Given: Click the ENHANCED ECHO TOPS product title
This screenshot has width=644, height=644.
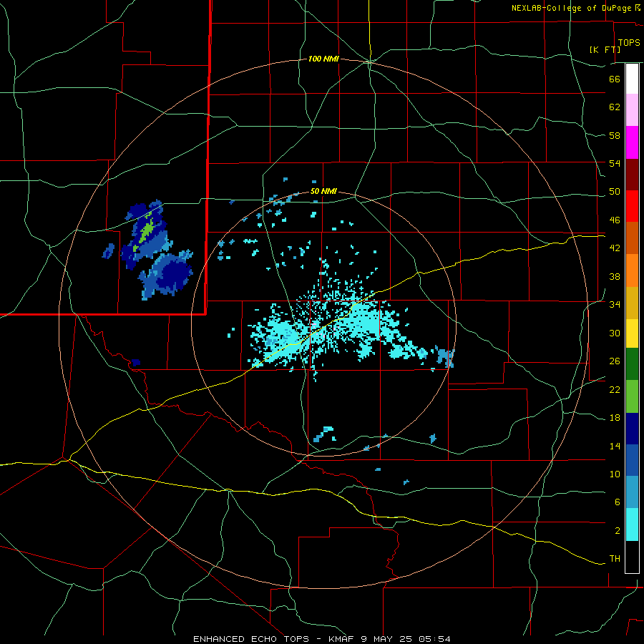Looking at the screenshot, I should coord(251,639).
